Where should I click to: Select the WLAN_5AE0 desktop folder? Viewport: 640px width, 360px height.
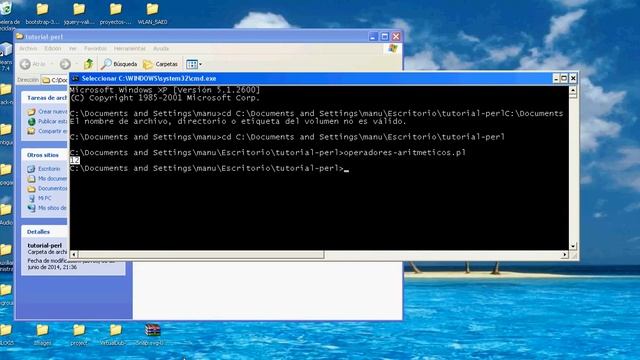tap(152, 13)
